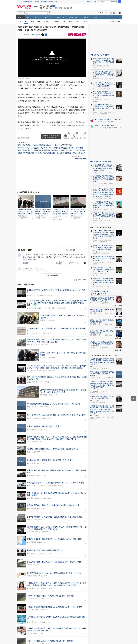This screenshot has width=138, height=644.
Task: Click the マイページ link
Action: [x=103, y=13]
